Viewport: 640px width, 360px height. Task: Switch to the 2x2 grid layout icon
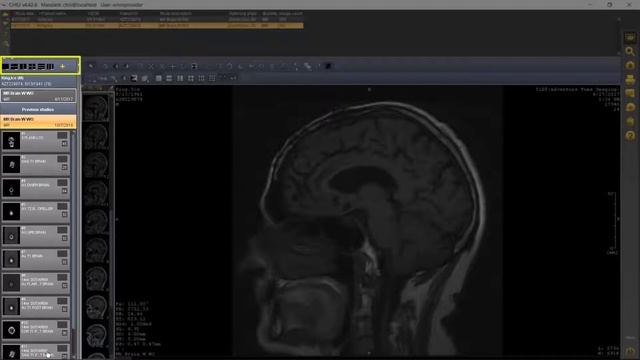[32, 66]
